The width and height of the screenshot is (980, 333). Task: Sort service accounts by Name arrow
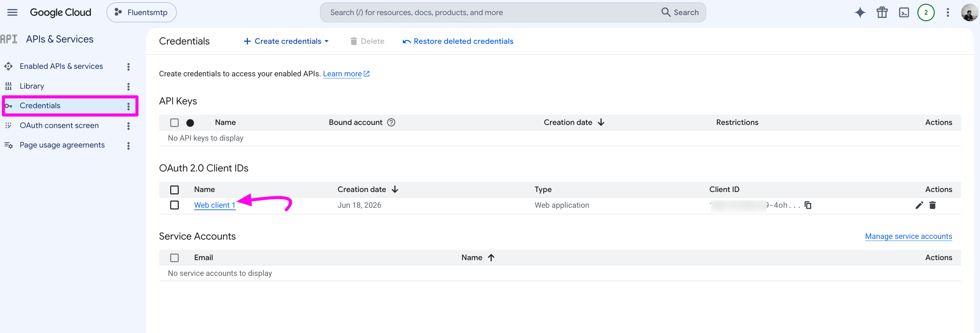pyautogui.click(x=491, y=258)
